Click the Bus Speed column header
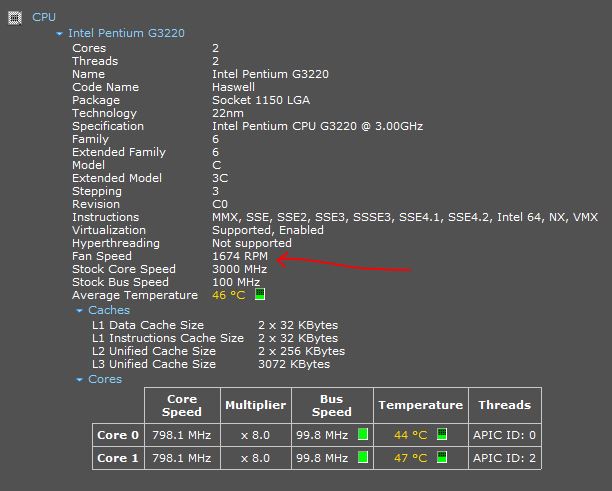612x491 pixels. [332, 405]
